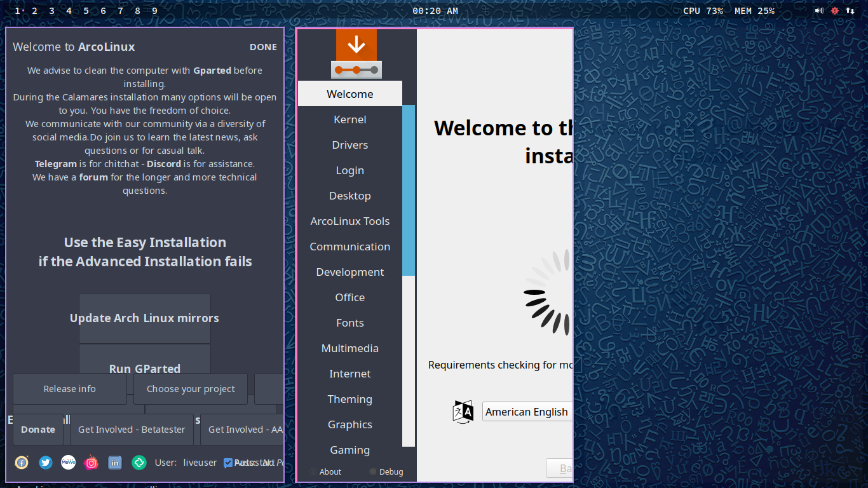This screenshot has width=868, height=488.
Task: Click the 00:20 AM clock
Action: pos(435,11)
